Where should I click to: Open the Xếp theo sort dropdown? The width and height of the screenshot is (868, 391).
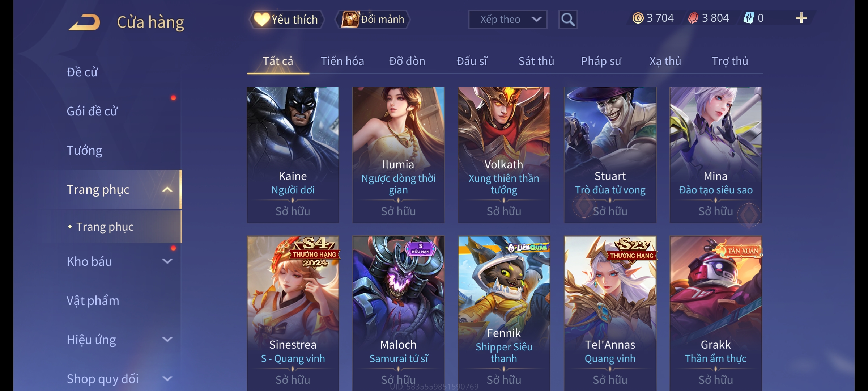pyautogui.click(x=507, y=20)
